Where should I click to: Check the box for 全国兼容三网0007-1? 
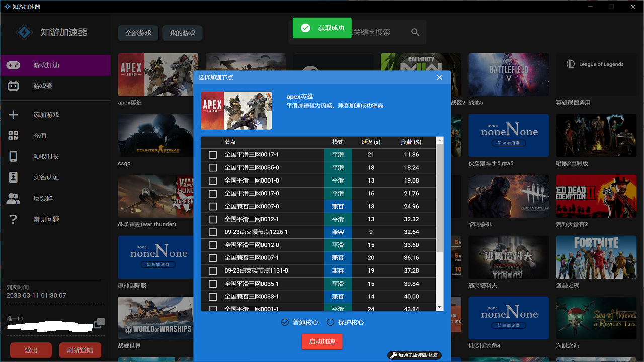pyautogui.click(x=213, y=258)
